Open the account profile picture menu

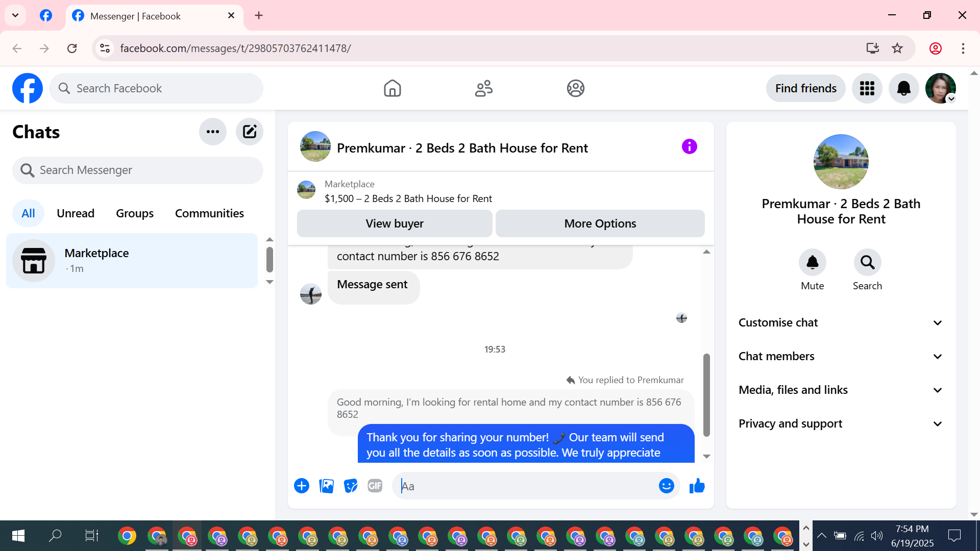[940, 88]
